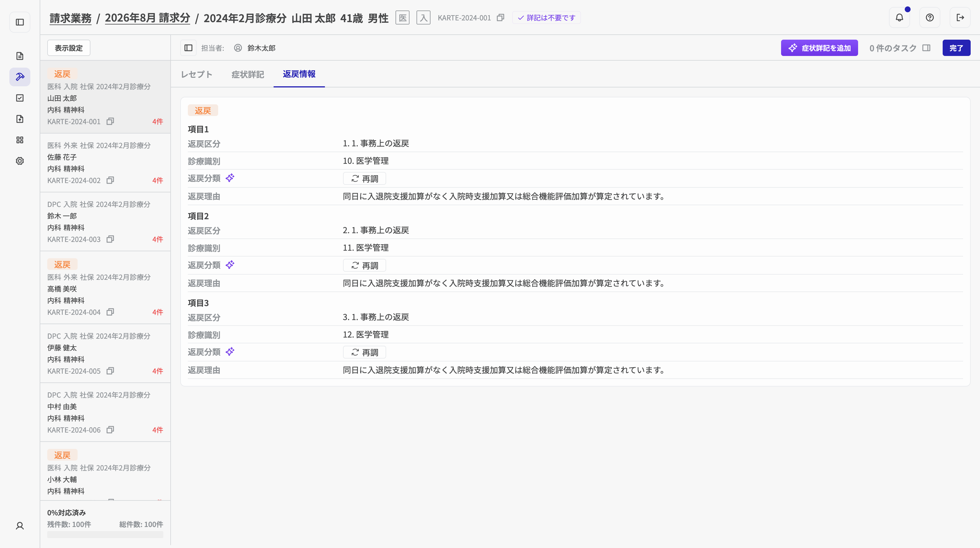This screenshot has height=548, width=980.
Task: Click the 担当者 user avatar icon
Action: click(x=238, y=48)
